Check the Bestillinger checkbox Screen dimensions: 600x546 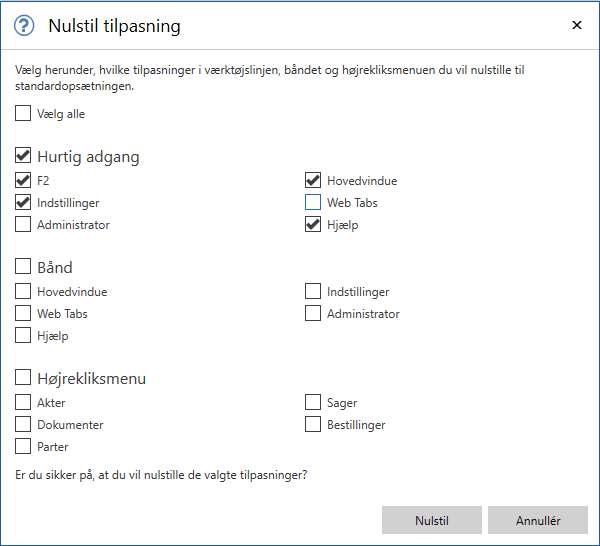click(313, 425)
